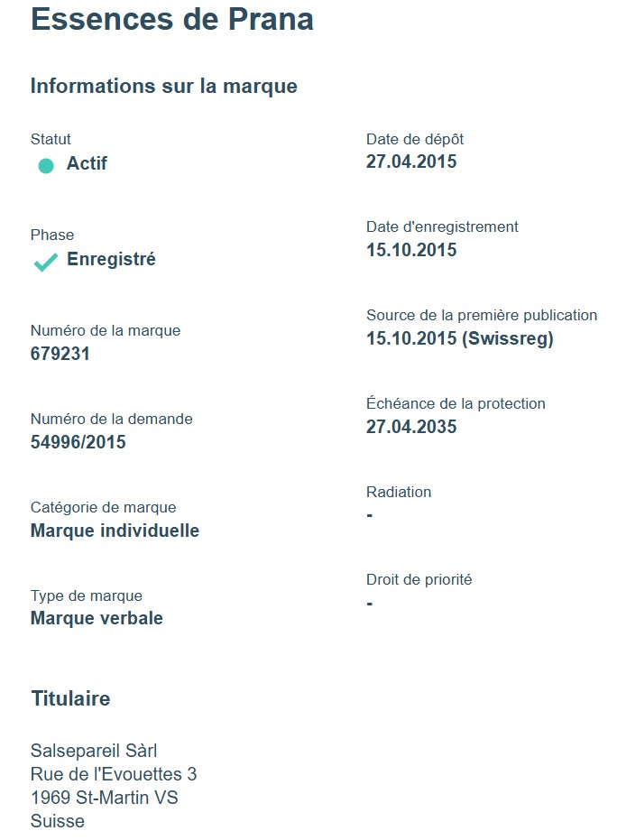
Task: Click 1969 St-Martin VS address line
Action: tap(105, 798)
